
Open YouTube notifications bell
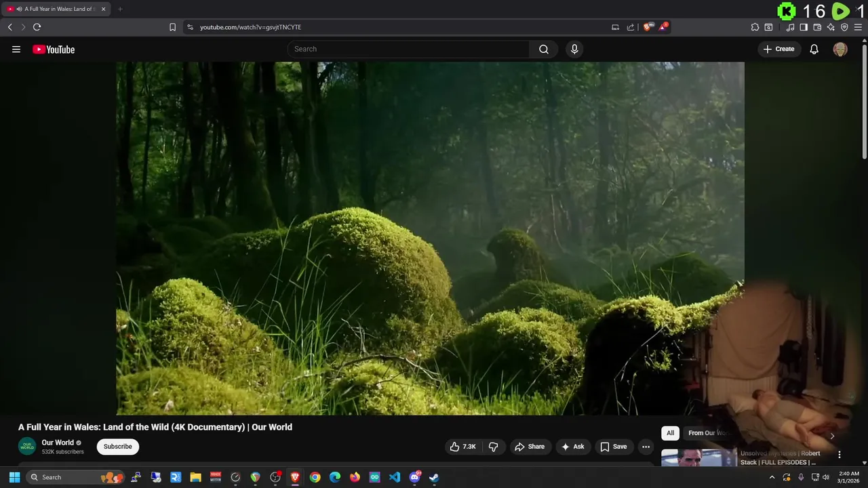[x=814, y=49]
